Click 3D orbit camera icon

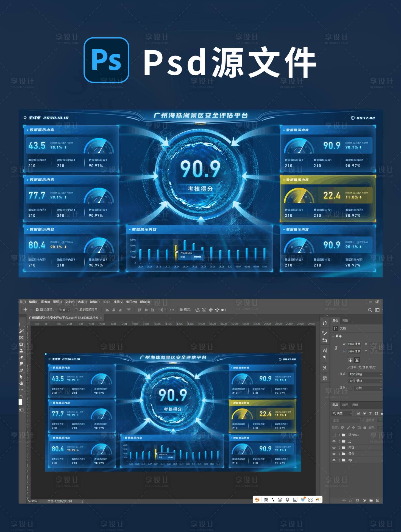197,310
